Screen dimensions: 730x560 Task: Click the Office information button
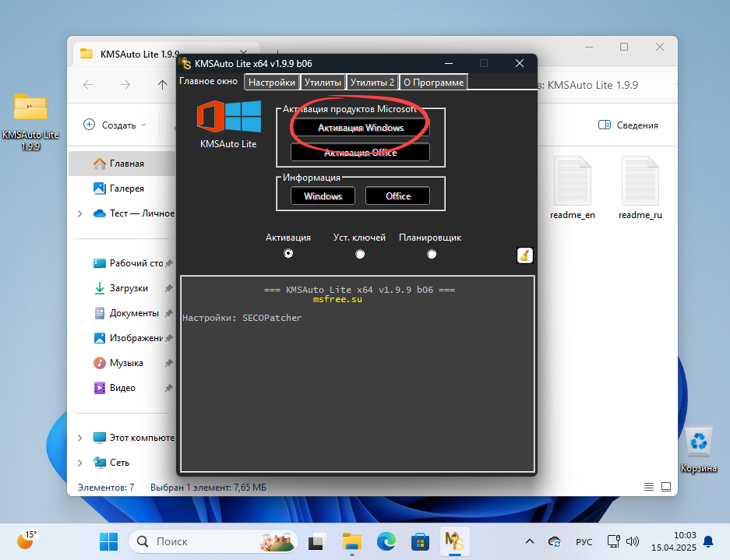(x=397, y=195)
